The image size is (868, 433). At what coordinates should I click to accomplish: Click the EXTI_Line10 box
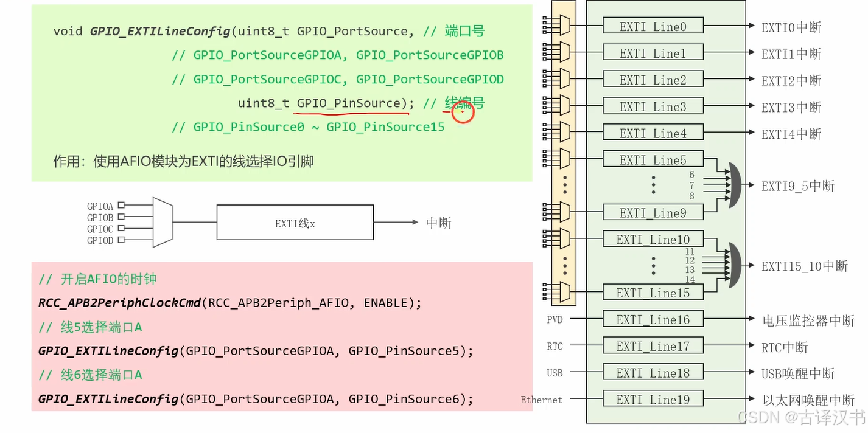(x=653, y=239)
